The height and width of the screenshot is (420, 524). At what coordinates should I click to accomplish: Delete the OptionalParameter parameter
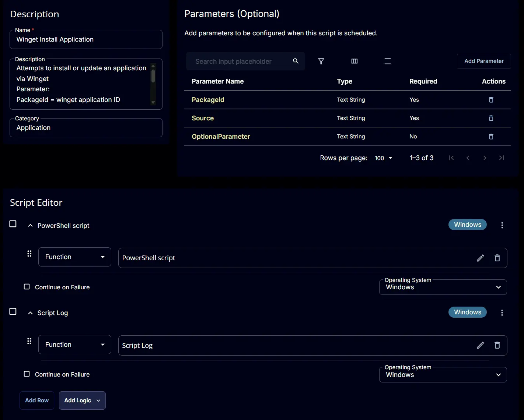tap(491, 137)
